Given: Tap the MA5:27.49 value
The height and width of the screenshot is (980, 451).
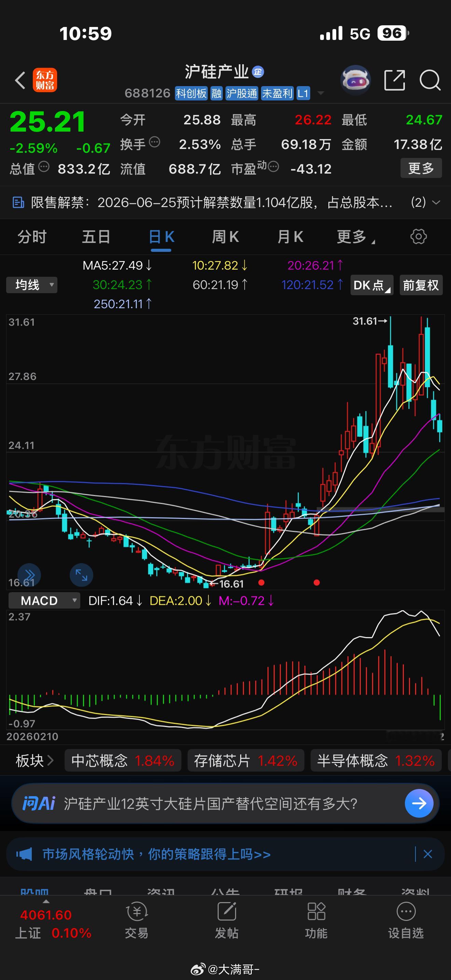Looking at the screenshot, I should pyautogui.click(x=117, y=265).
